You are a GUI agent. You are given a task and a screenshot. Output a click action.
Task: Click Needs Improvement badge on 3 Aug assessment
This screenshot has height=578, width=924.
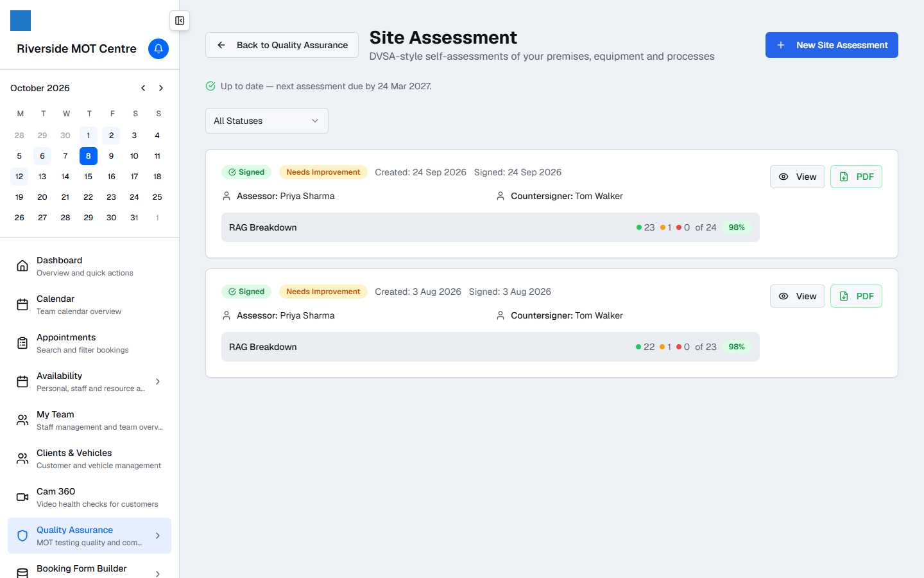coord(323,292)
